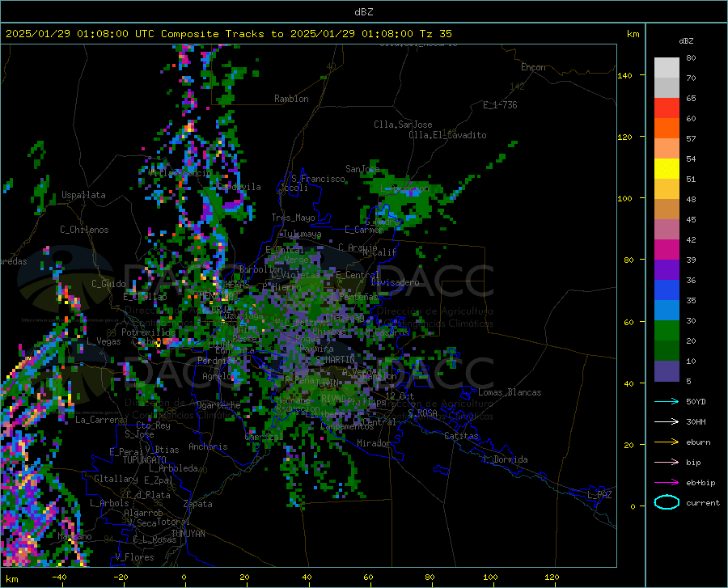Click the pink bip arrow in legend
728x588 pixels.
click(667, 463)
